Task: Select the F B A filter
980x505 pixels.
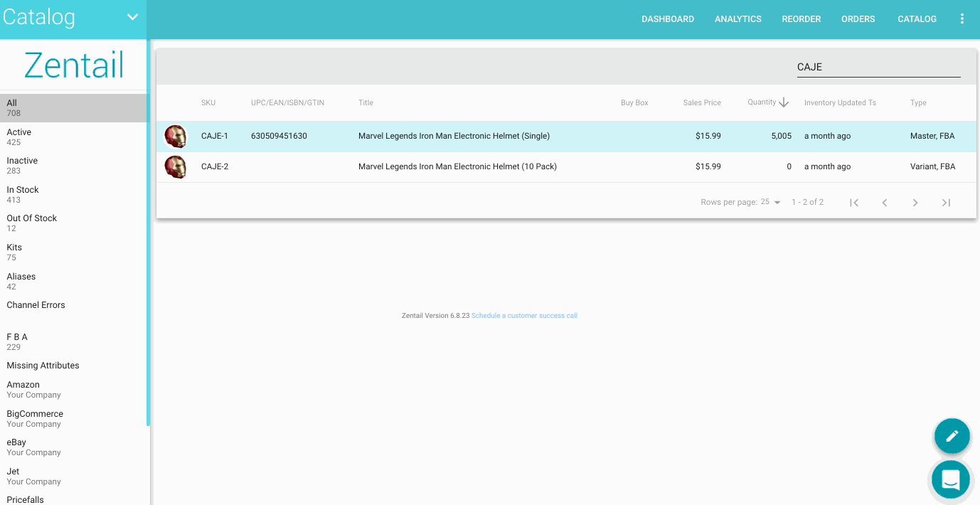Action: [73, 341]
